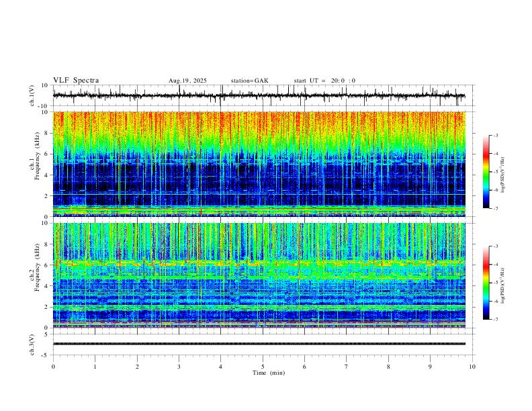Click the time axis tick label '8'
Image resolution: width=532 pixels, height=411 pixels.
[x=388, y=367]
